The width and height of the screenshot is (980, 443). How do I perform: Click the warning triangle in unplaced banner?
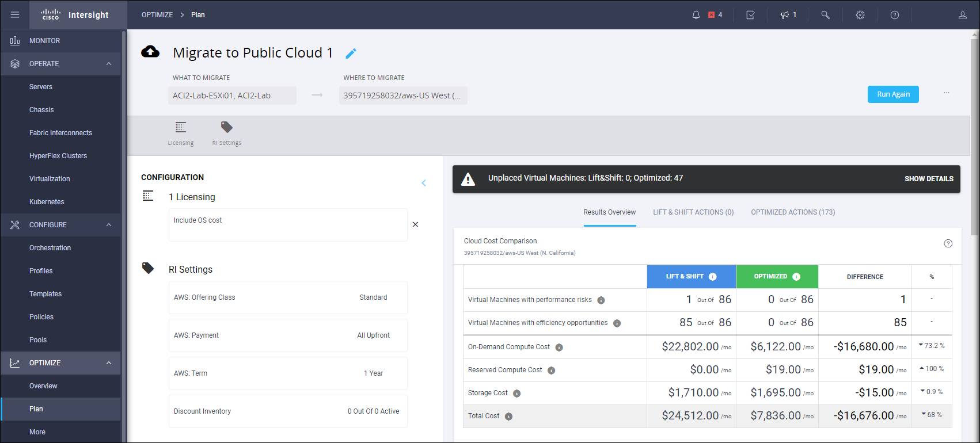[468, 179]
